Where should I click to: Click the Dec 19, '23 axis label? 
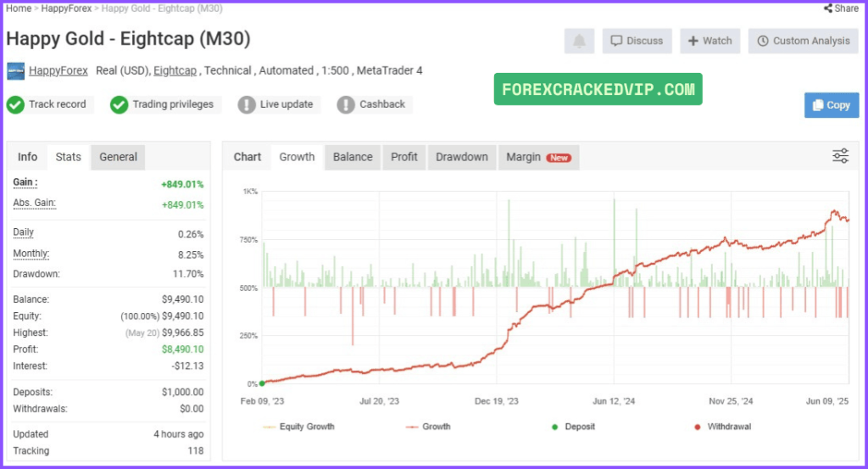point(497,401)
